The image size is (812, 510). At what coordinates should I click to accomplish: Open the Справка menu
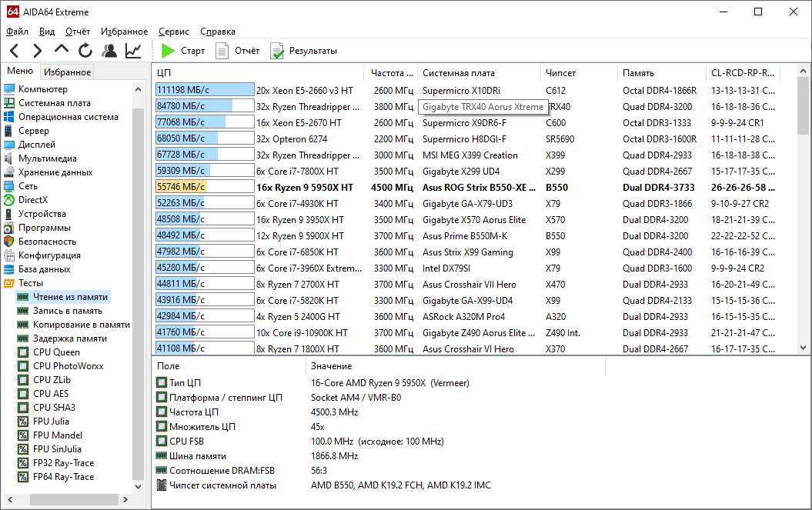click(218, 32)
